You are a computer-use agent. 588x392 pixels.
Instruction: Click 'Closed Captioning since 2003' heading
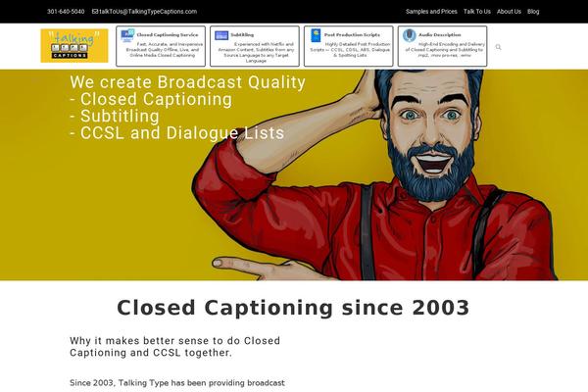(x=293, y=308)
